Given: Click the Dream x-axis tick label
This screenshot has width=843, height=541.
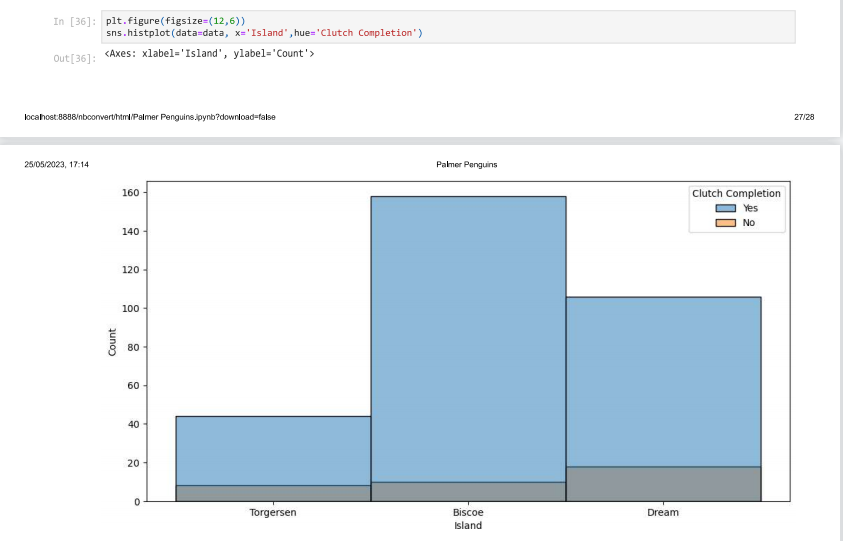Looking at the screenshot, I should point(663,512).
